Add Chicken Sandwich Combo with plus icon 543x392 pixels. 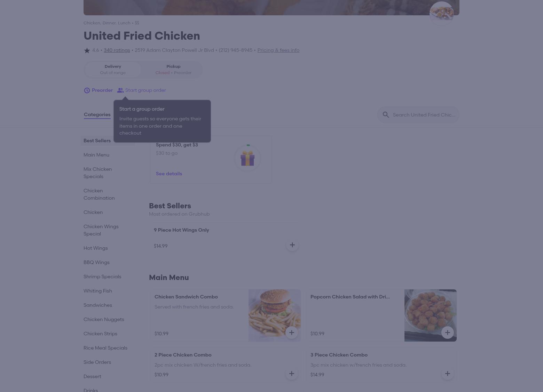coord(291,333)
